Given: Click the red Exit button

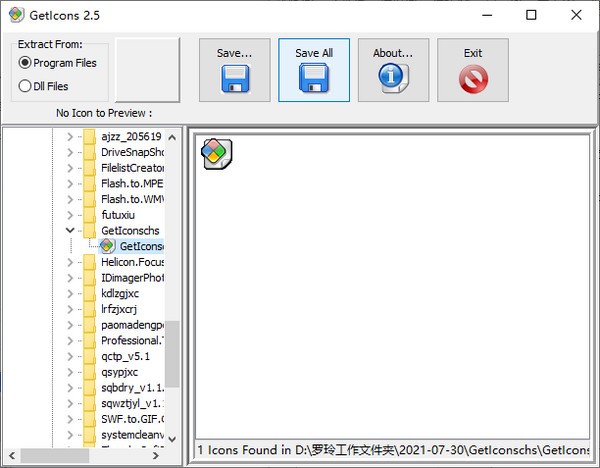Looking at the screenshot, I should click(x=473, y=70).
